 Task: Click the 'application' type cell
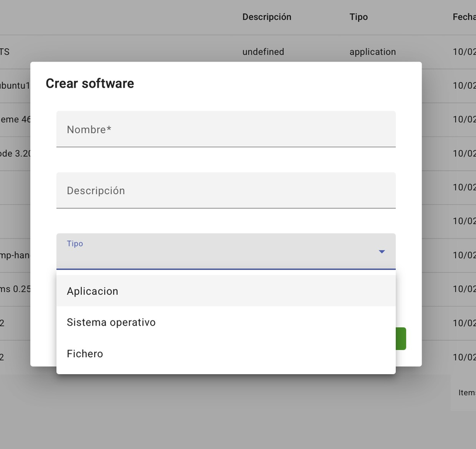372,51
